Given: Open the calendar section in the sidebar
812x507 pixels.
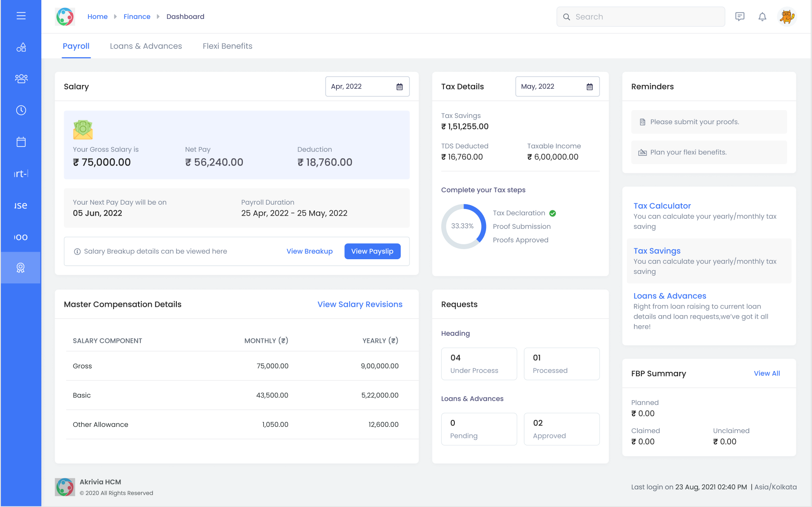Looking at the screenshot, I should click(21, 142).
